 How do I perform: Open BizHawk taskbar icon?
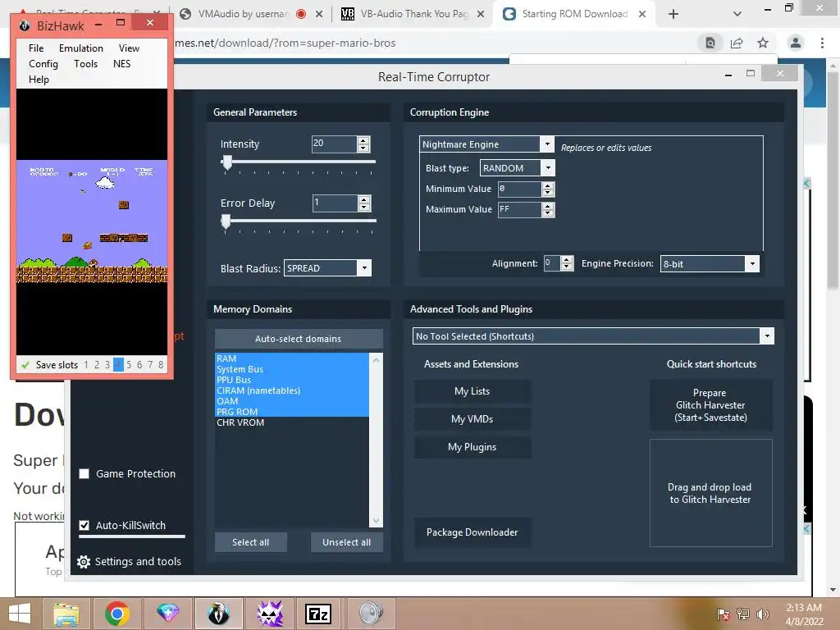(218, 614)
